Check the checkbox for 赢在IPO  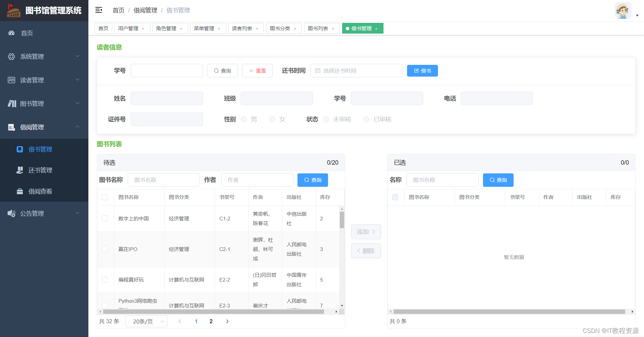pyautogui.click(x=105, y=249)
